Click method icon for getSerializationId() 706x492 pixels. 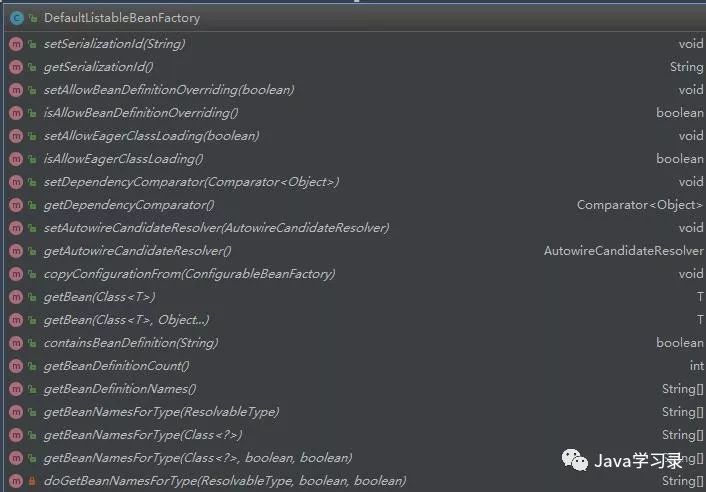(x=16, y=67)
